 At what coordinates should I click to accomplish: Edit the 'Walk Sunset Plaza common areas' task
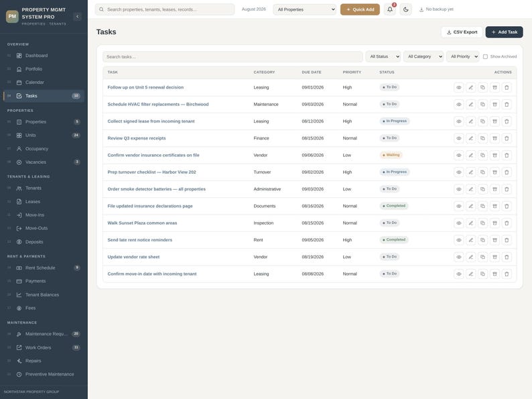470,223
